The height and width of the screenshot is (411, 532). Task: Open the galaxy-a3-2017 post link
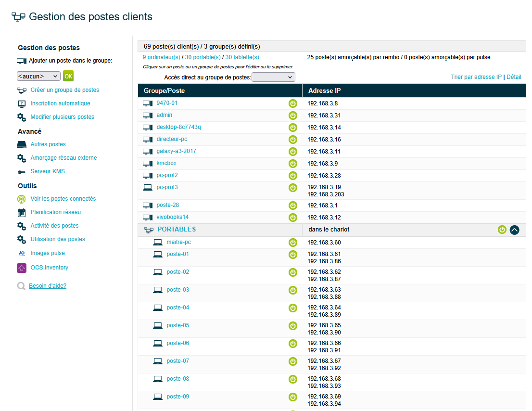[x=176, y=151]
